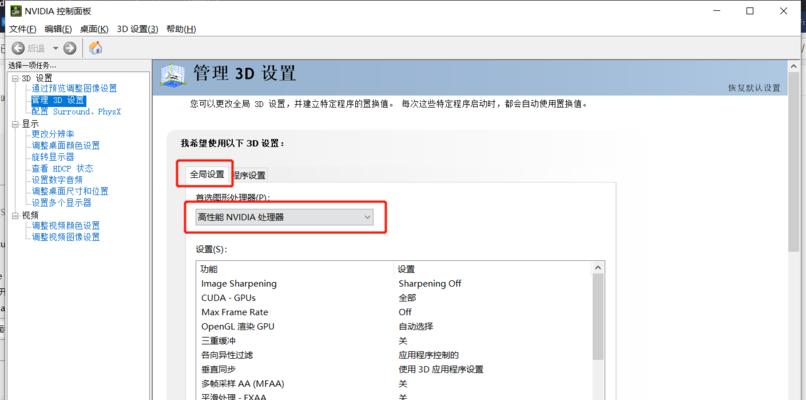806x400 pixels.
Task: Open the 编辑(E) menu
Action: [x=58, y=29]
